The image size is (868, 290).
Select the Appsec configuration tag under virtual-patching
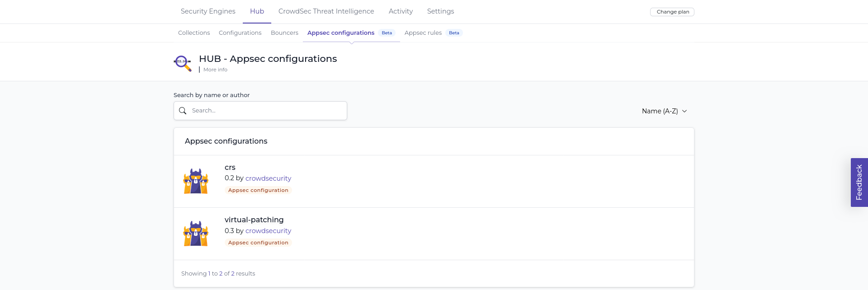(258, 243)
